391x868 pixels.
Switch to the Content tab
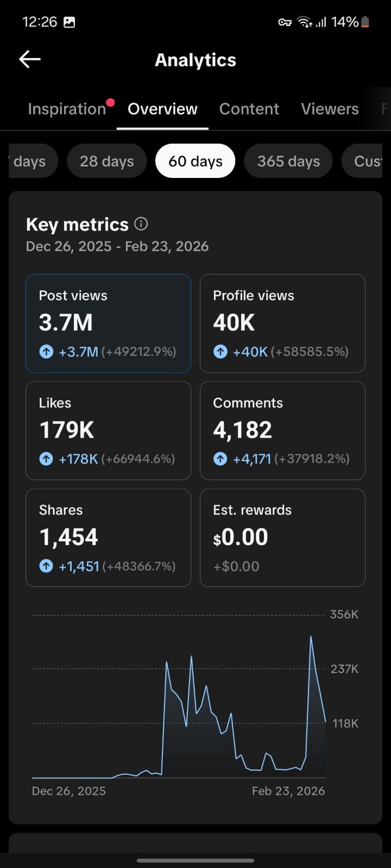coord(249,109)
